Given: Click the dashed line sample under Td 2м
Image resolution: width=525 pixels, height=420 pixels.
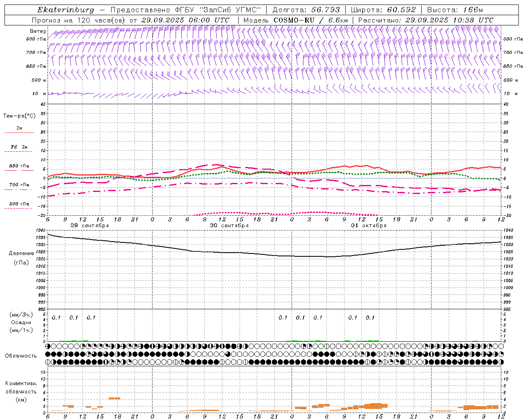Looking at the screenshot, I should [x=18, y=152].
